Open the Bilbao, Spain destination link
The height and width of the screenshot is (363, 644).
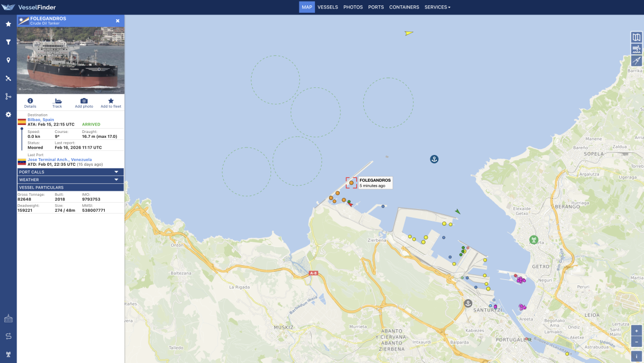pos(41,120)
